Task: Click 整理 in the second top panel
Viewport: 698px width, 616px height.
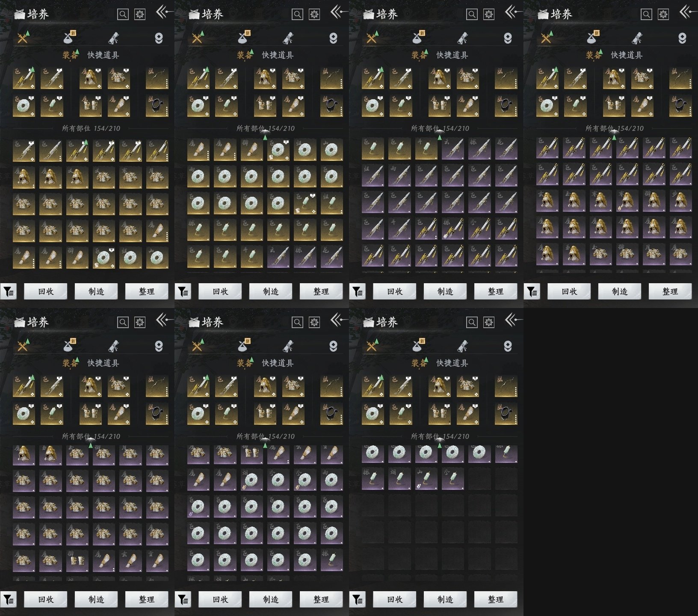Action: [321, 291]
